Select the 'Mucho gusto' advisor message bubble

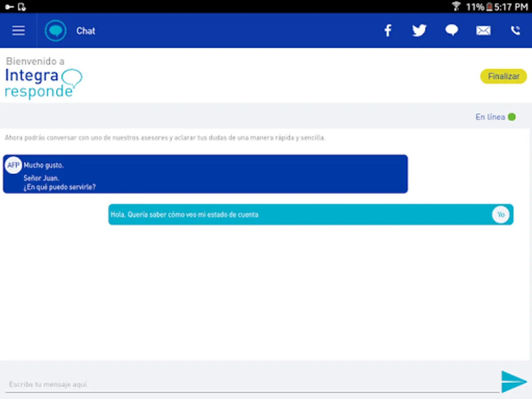[205, 174]
